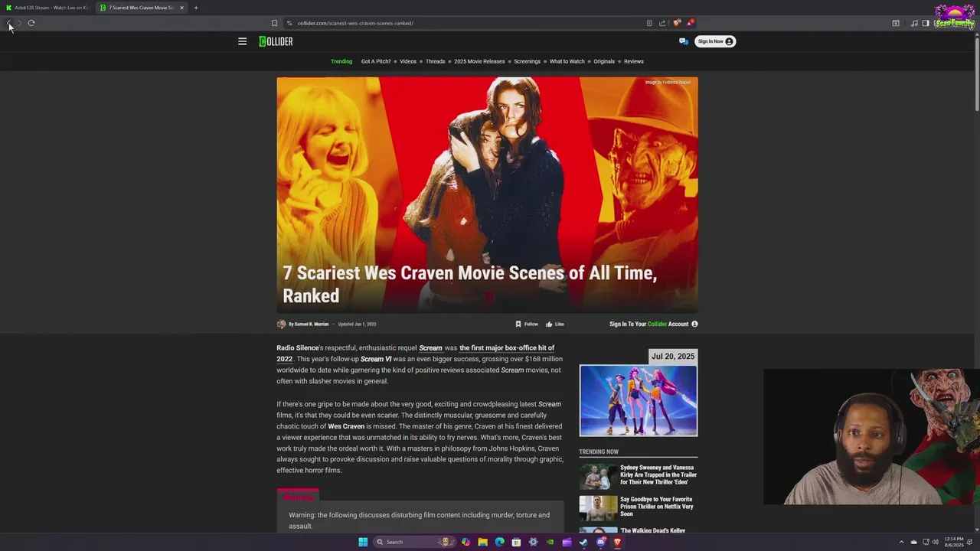Open Microsoft Edge from the taskbar
This screenshot has height=551, width=980.
click(499, 542)
